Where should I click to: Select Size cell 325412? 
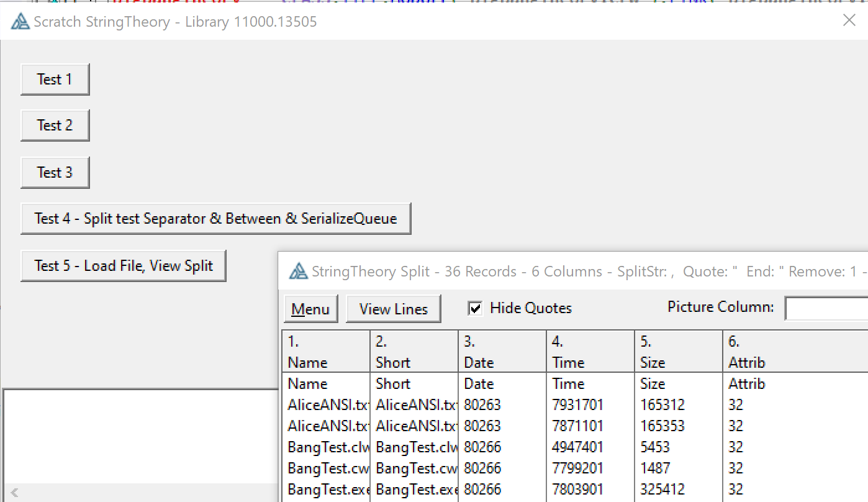click(x=679, y=490)
